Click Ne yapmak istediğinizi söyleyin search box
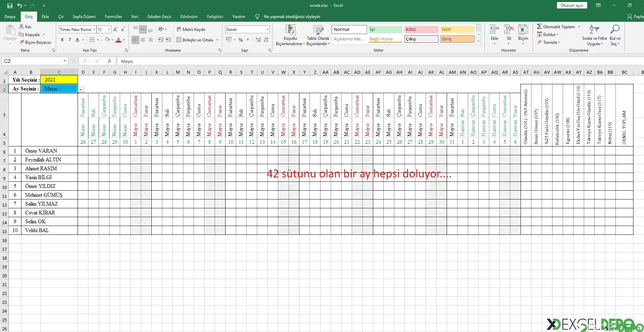 pyautogui.click(x=292, y=16)
